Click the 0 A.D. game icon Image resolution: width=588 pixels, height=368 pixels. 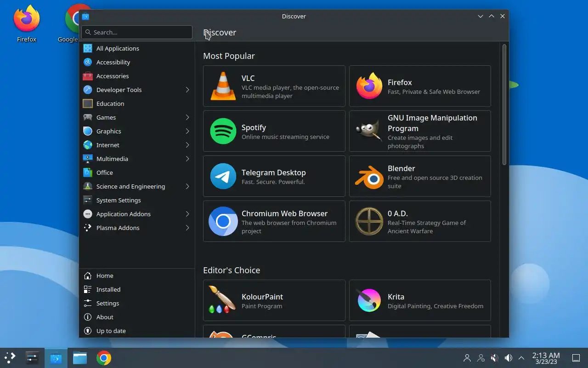(369, 221)
